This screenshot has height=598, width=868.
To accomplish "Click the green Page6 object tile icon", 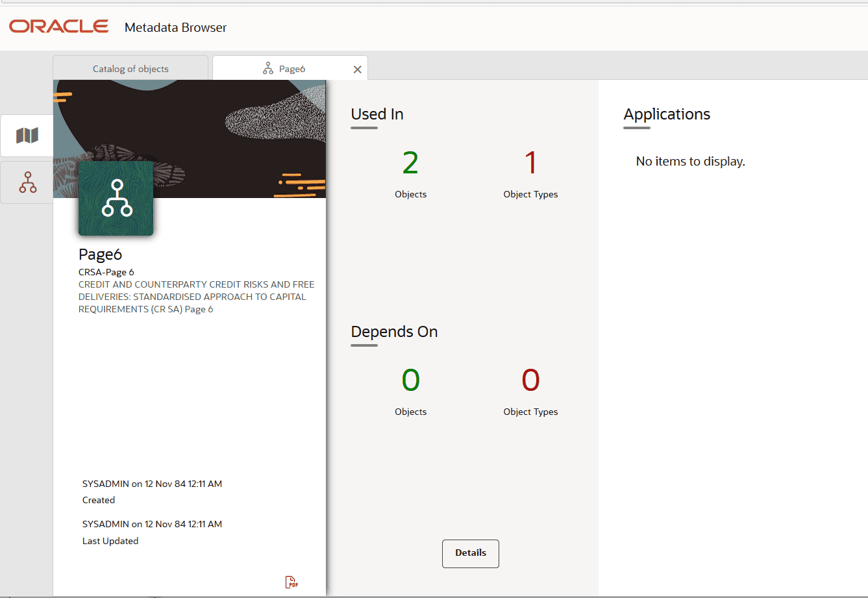I will click(x=116, y=198).
